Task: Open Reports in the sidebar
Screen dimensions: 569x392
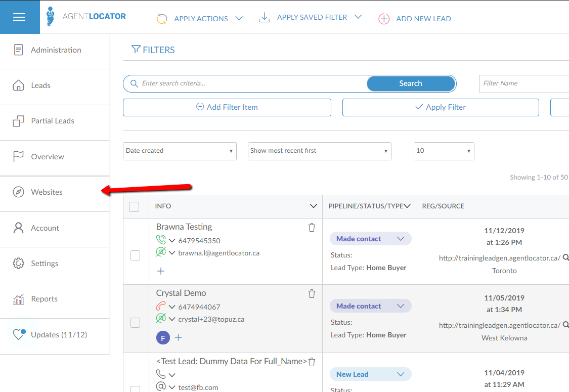Action: click(x=55, y=299)
